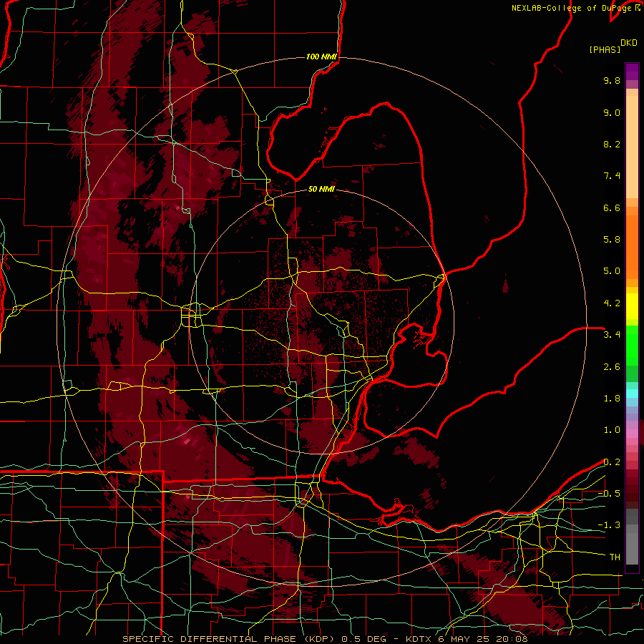Click the 100 NMI range ring label
This screenshot has width=644, height=644.
click(321, 57)
